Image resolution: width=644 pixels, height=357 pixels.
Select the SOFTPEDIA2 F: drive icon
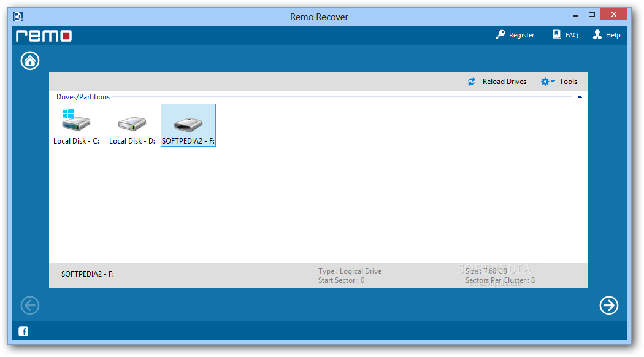pyautogui.click(x=188, y=124)
